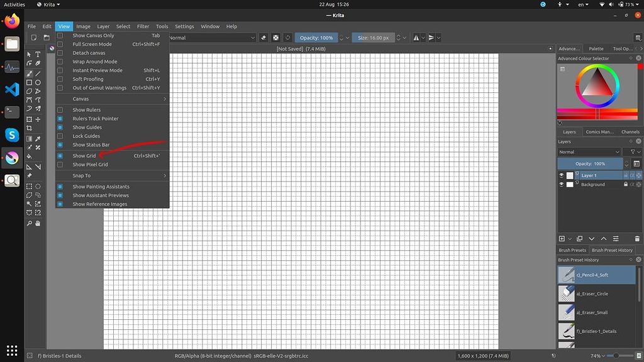The width and height of the screenshot is (644, 362).
Task: Toggle visibility of Layer 1
Action: (562, 175)
